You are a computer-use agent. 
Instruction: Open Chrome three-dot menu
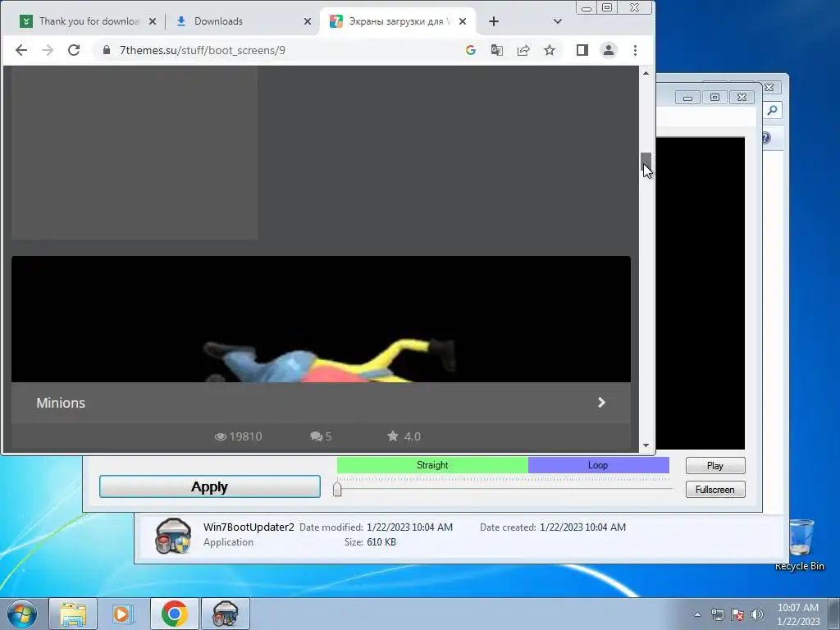click(x=636, y=50)
